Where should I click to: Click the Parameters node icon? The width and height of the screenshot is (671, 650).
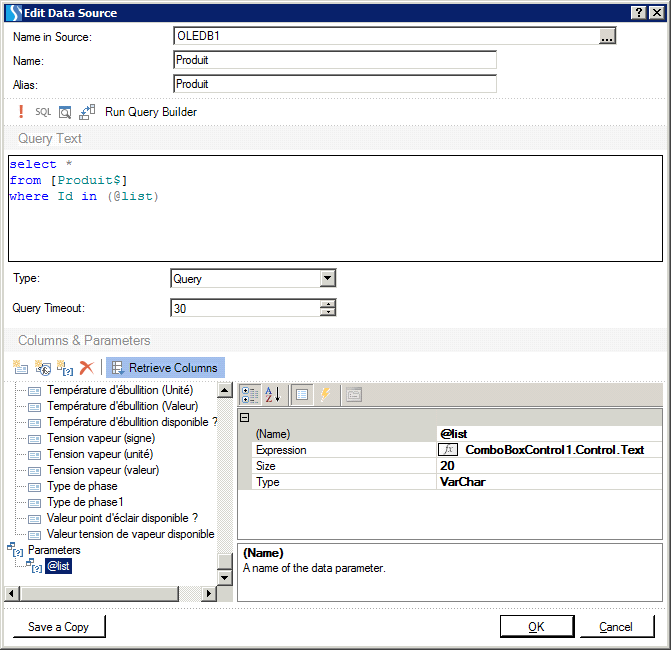pyautogui.click(x=15, y=550)
